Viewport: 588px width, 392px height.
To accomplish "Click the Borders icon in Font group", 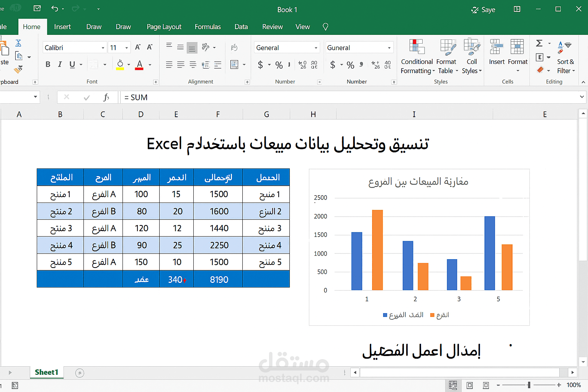I will (93, 64).
